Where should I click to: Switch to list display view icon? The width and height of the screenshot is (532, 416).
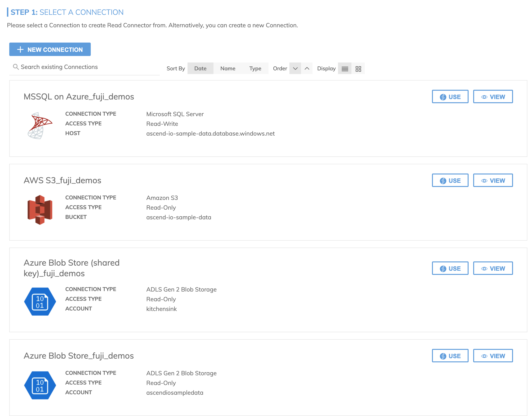(344, 69)
